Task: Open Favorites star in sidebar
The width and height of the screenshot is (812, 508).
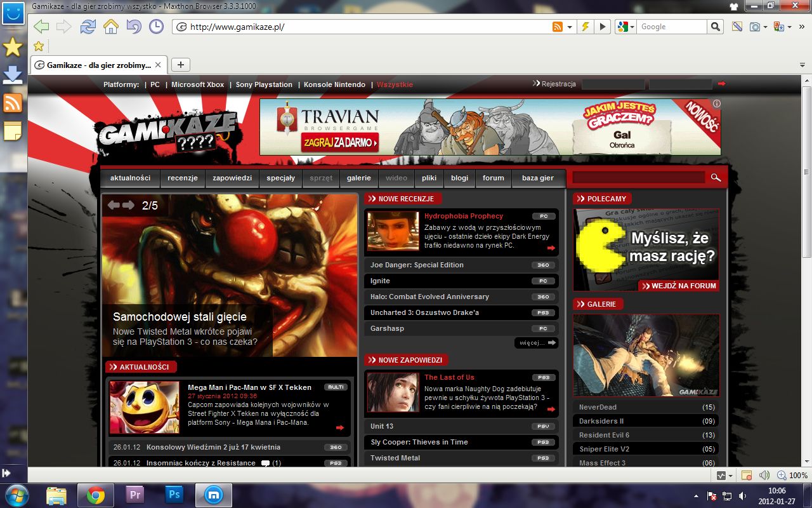Action: [x=13, y=47]
